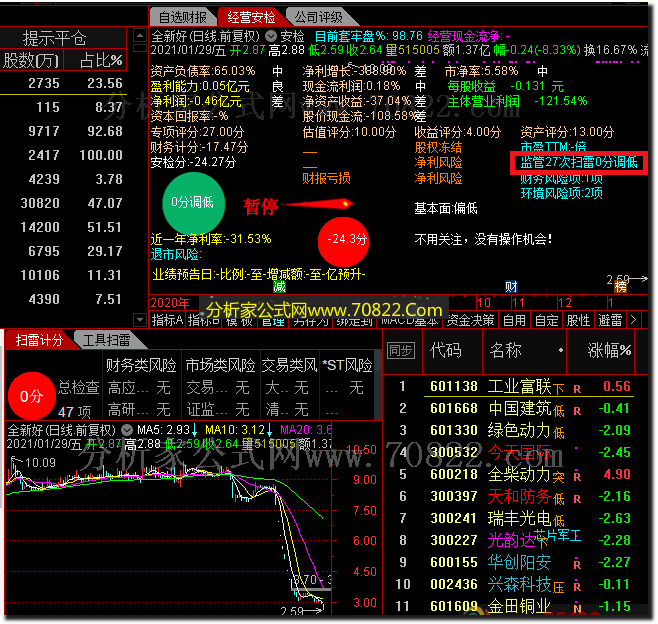Click the R icon on 工业富联 row

577,389
